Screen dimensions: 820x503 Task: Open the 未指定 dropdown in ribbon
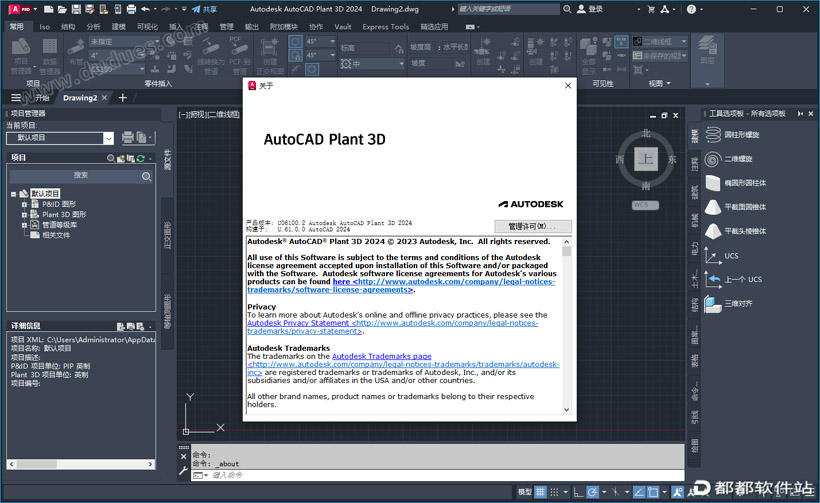click(x=124, y=41)
